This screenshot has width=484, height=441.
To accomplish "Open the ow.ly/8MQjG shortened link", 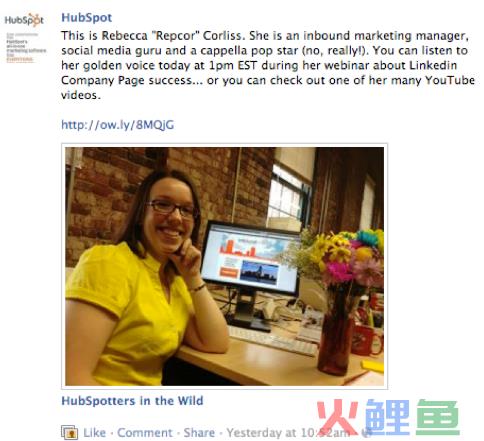I will [118, 125].
